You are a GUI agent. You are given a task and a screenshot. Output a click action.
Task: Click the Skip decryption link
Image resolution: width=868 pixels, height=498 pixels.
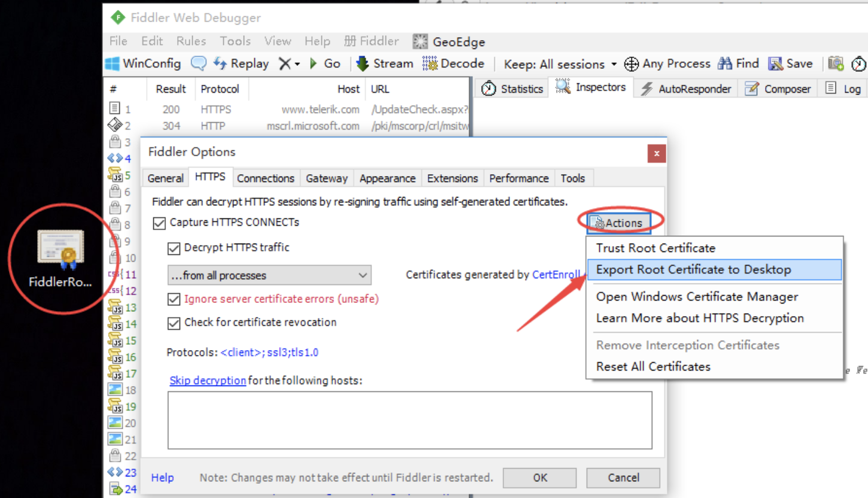pos(207,381)
